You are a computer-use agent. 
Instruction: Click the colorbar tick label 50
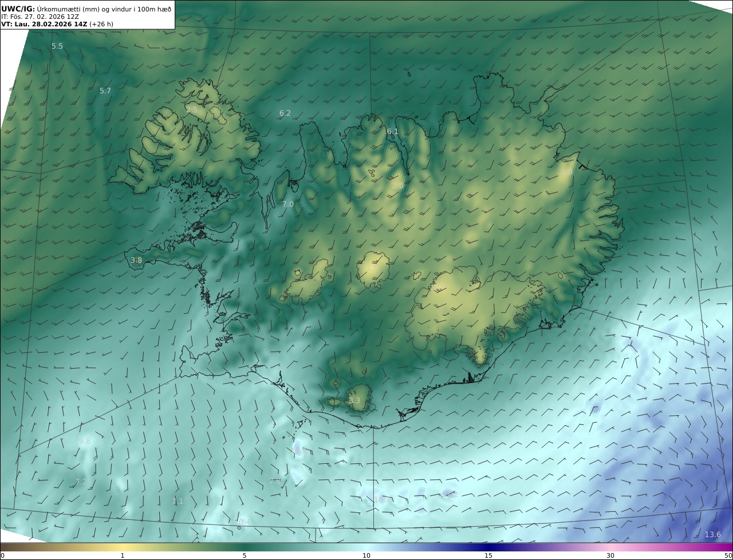[x=728, y=555]
